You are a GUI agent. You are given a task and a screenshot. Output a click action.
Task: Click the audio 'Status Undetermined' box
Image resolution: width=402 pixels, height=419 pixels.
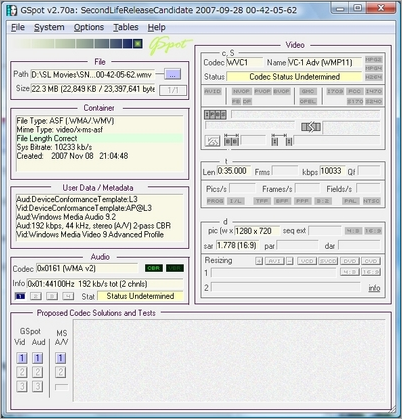(140, 296)
